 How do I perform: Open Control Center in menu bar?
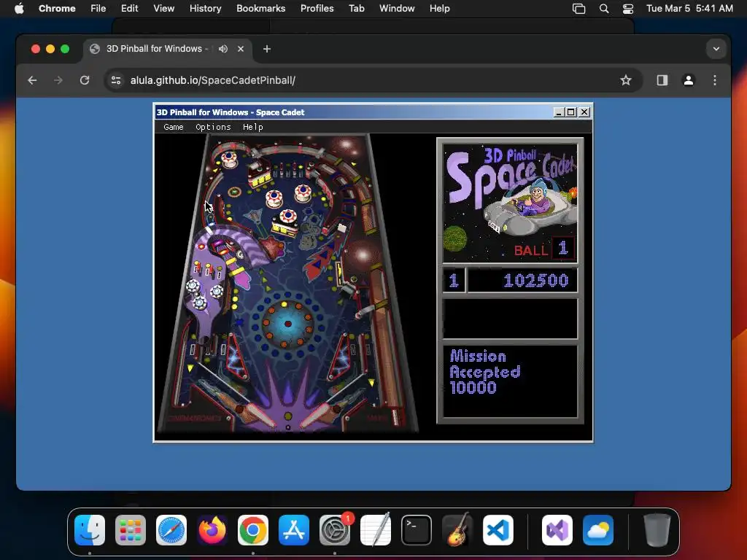coord(628,8)
